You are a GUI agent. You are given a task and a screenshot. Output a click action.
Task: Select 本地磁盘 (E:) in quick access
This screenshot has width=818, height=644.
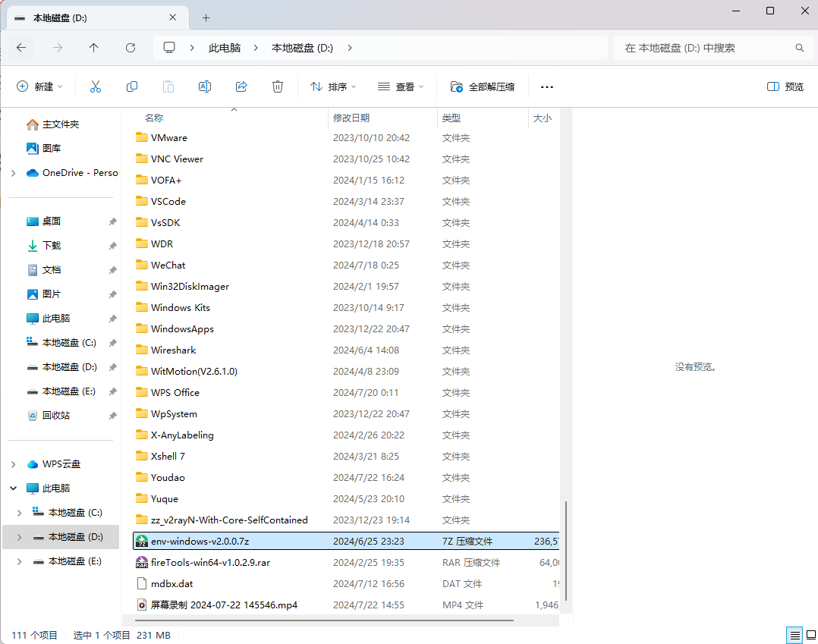click(68, 391)
